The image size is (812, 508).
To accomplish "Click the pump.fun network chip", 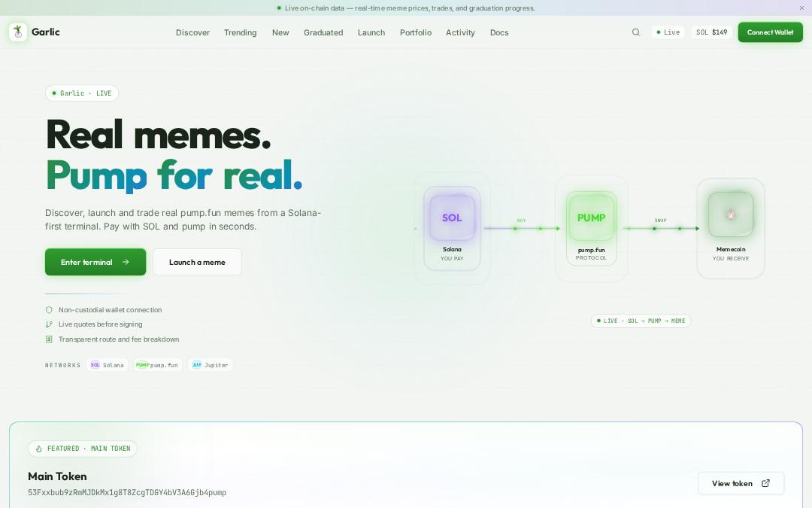I will coord(157,365).
